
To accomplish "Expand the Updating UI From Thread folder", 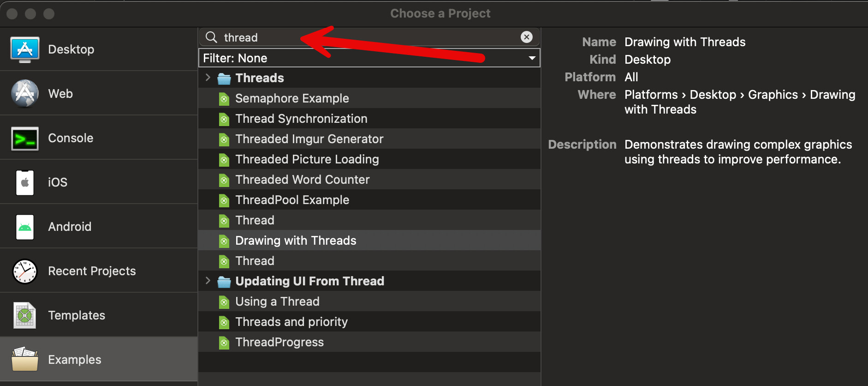I will point(208,281).
